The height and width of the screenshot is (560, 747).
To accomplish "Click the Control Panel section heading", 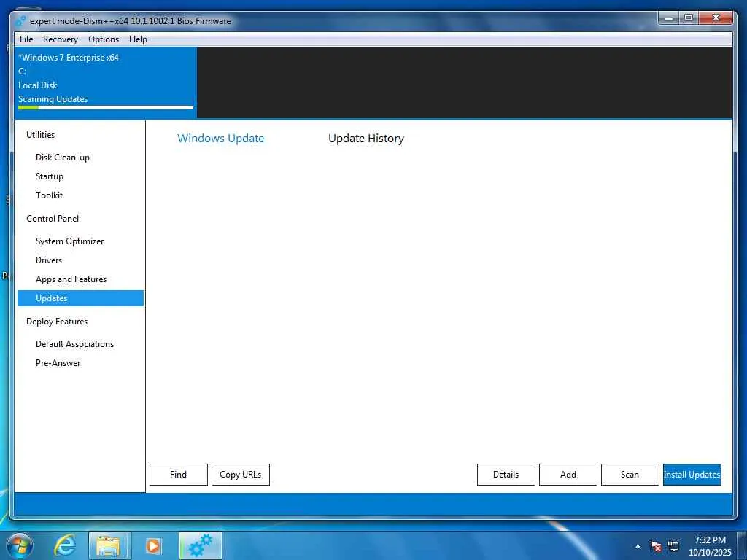I will pyautogui.click(x=53, y=219).
